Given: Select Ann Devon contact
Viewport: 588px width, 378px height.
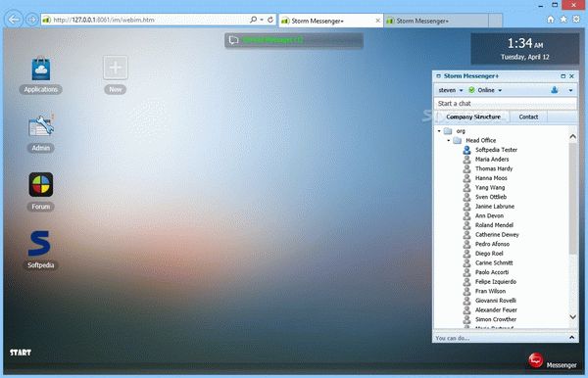Looking at the screenshot, I should [x=489, y=215].
